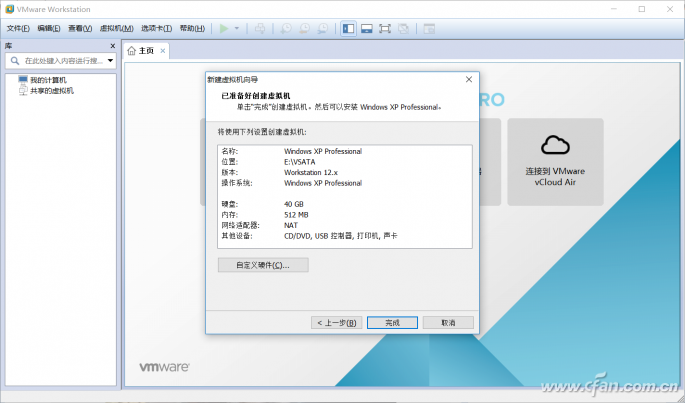Click 完成 to finish the wizard
Image resolution: width=685 pixels, height=403 pixels.
coord(392,323)
